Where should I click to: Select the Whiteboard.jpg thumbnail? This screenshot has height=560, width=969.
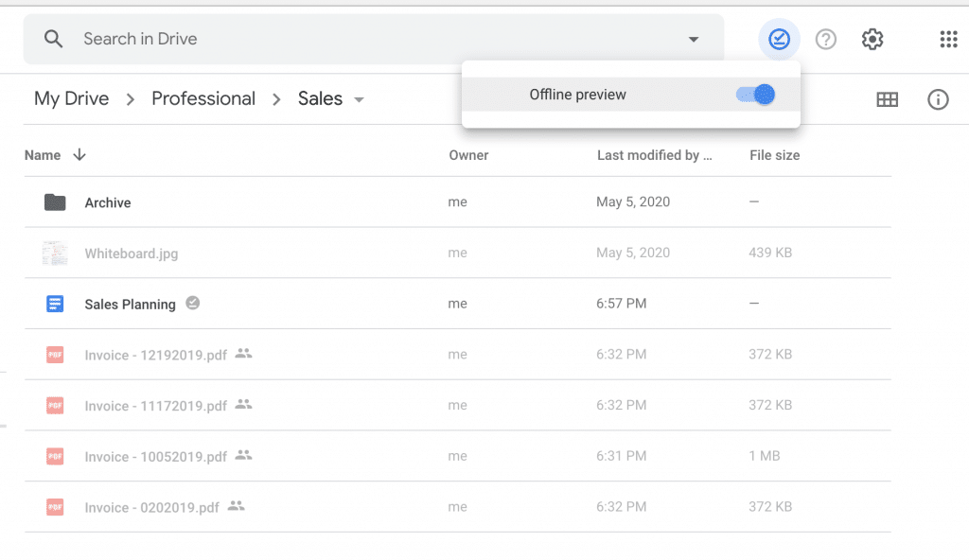pyautogui.click(x=55, y=254)
